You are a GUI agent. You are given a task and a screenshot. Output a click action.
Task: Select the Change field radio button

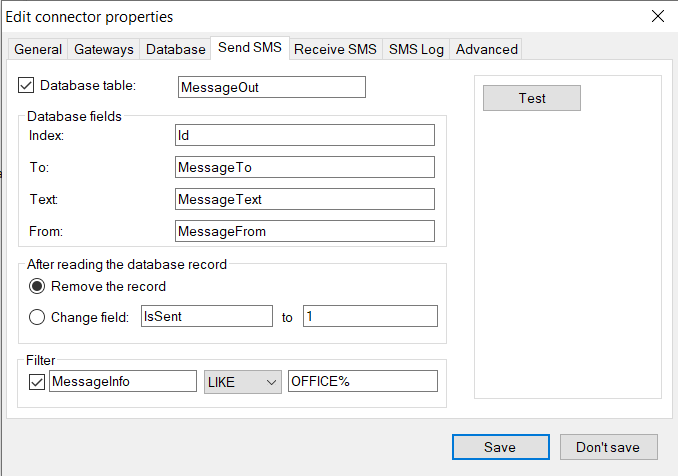tap(37, 317)
